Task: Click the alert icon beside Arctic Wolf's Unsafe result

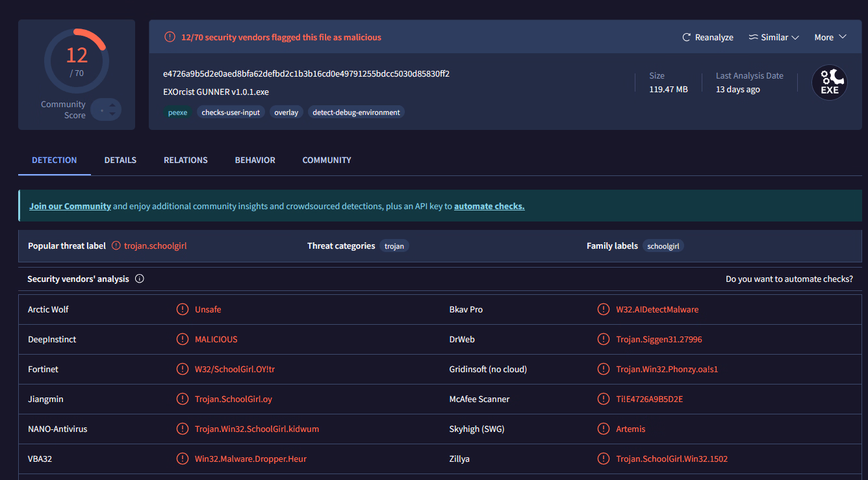Action: 183,309
